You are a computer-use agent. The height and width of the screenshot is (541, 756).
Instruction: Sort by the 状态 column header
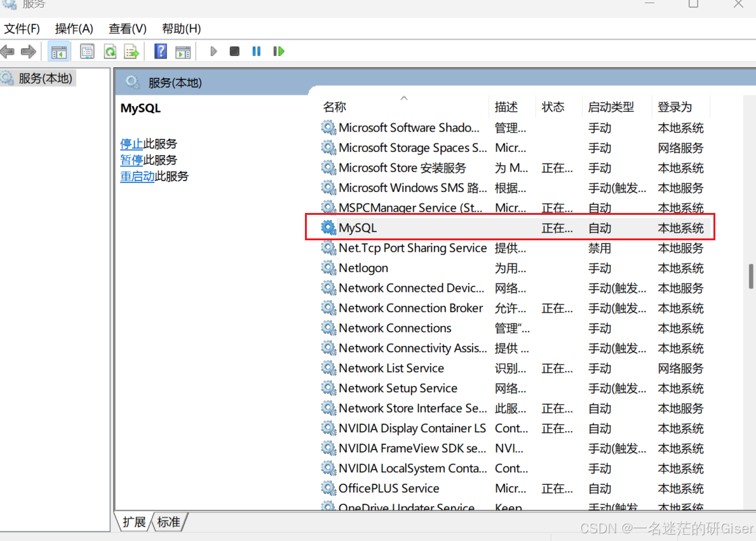click(x=553, y=107)
